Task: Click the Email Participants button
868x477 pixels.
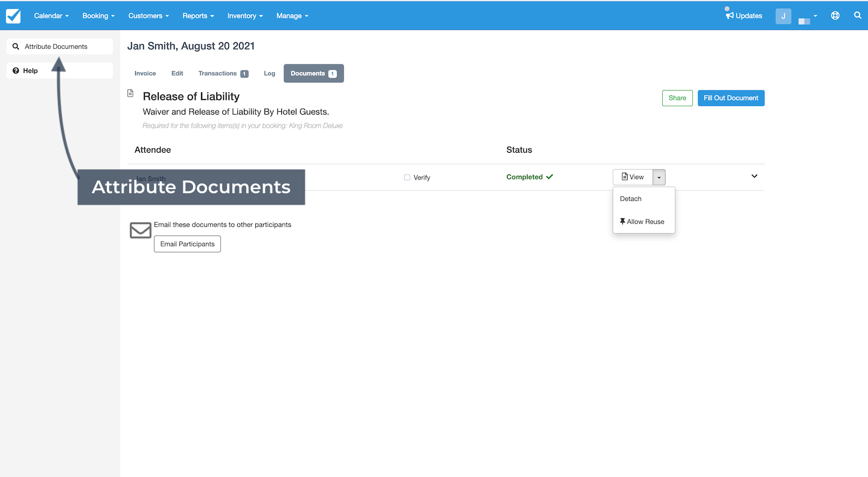Action: pyautogui.click(x=187, y=244)
